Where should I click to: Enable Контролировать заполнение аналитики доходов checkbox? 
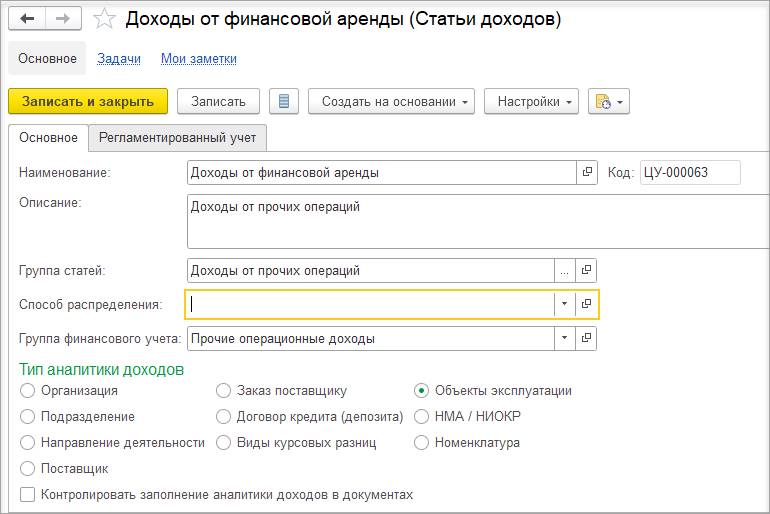pos(28,494)
